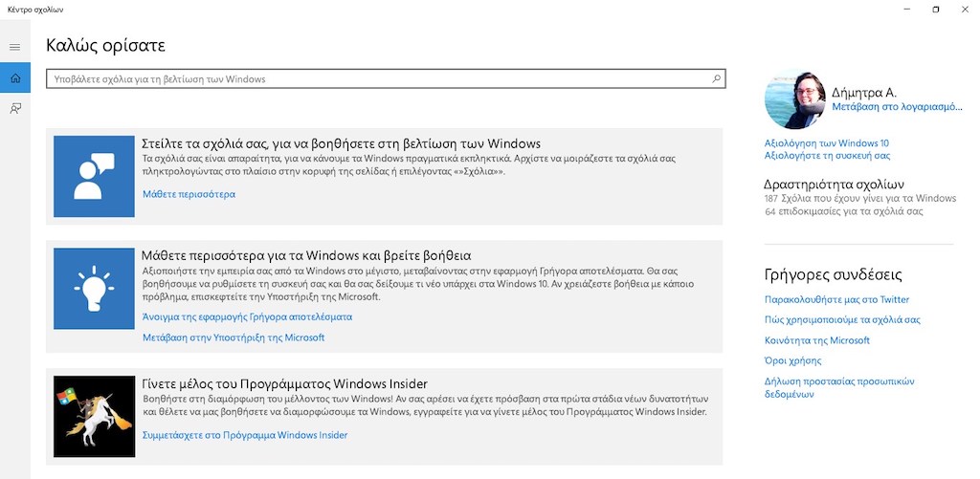Click the feedback chat person tile icon

94,176
